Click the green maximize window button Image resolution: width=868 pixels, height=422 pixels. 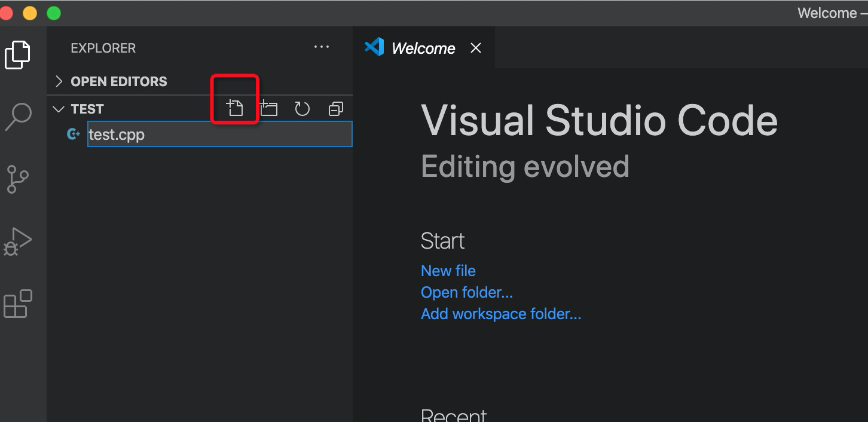pos(54,13)
